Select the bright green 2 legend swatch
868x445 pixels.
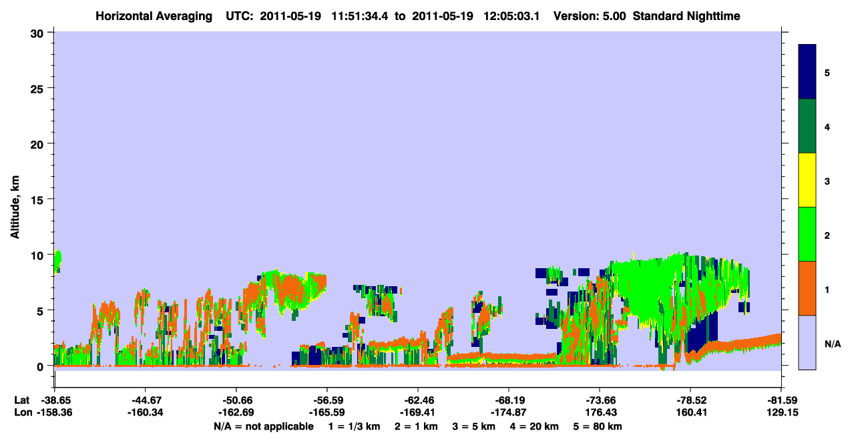807,234
